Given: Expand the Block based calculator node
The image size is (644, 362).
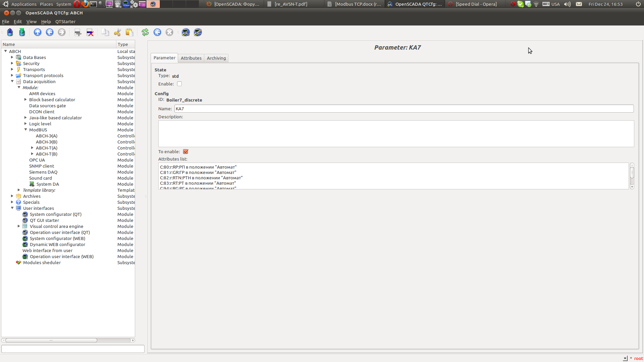Looking at the screenshot, I should pos(25,100).
